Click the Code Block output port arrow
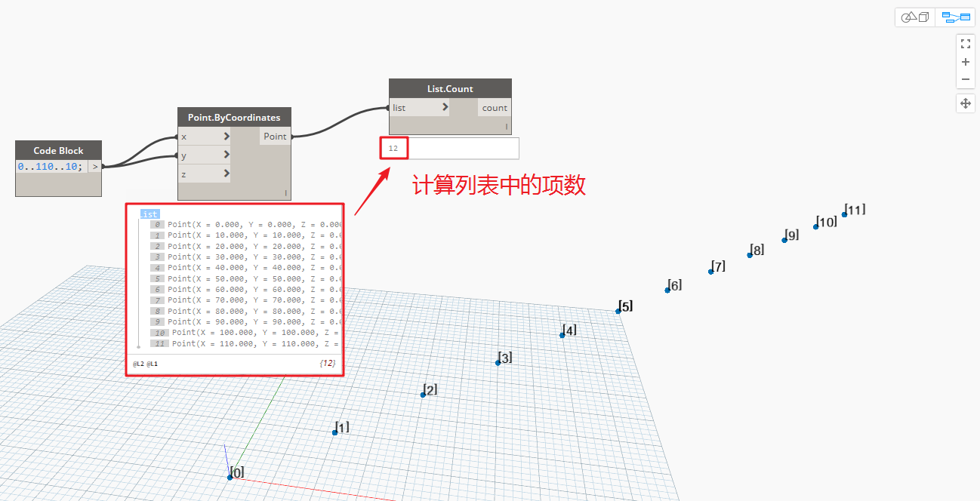Screen dimensions: 980x501 [x=94, y=167]
